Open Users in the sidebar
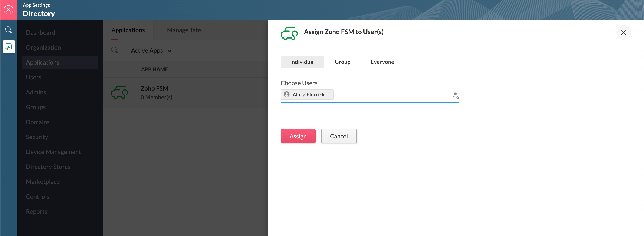 pyautogui.click(x=34, y=77)
